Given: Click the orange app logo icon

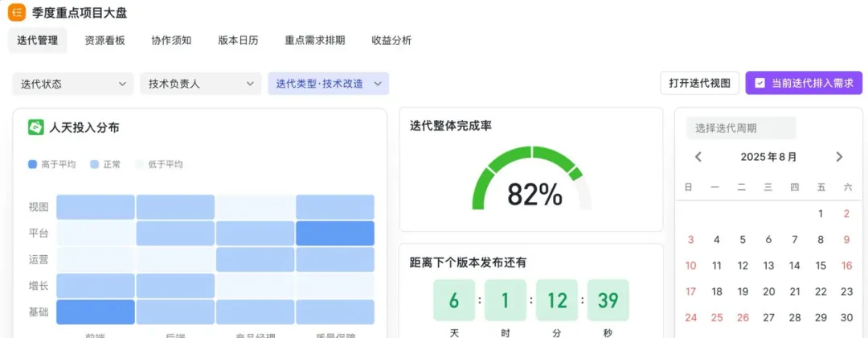Looking at the screenshot, I should [17, 11].
